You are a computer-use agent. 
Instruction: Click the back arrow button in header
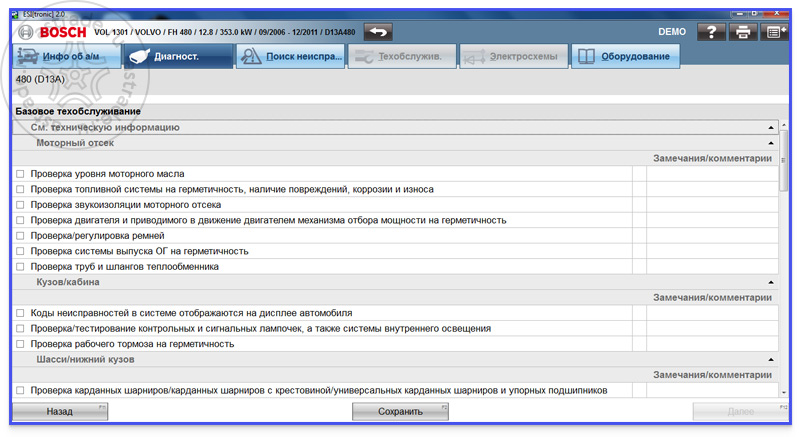tap(378, 32)
